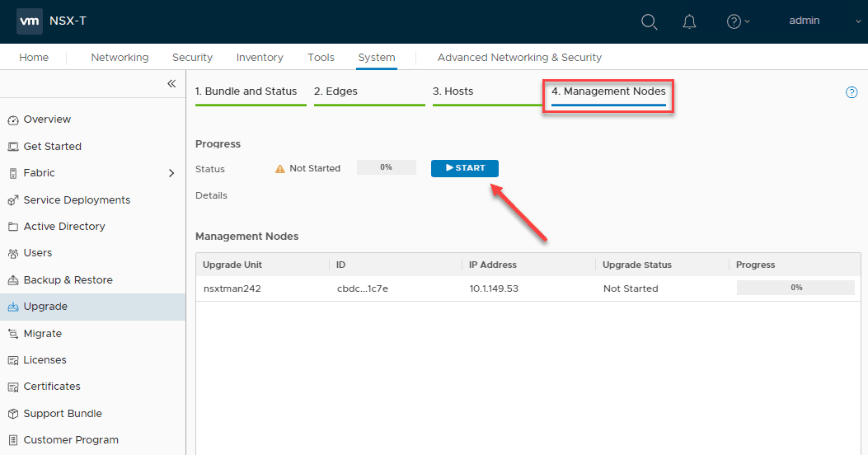Open the Security tab
This screenshot has width=868, height=455.
coord(192,58)
